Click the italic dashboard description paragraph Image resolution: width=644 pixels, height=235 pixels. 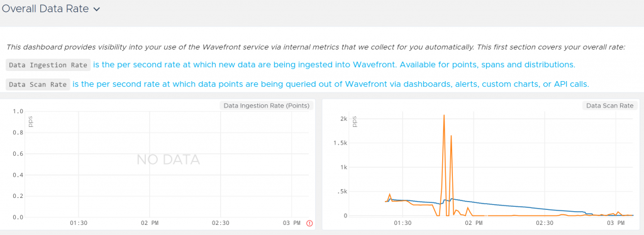(x=316, y=46)
